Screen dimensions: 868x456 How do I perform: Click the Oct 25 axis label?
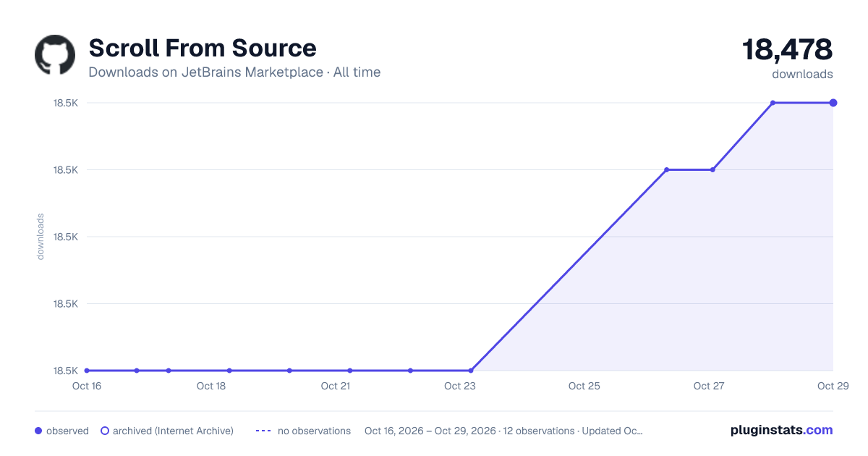(584, 386)
